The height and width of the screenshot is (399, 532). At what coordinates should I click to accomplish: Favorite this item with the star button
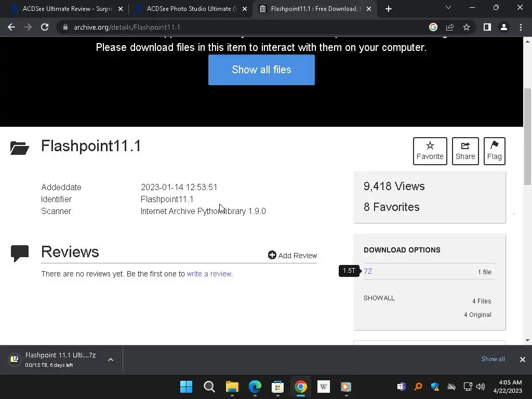[x=430, y=151]
